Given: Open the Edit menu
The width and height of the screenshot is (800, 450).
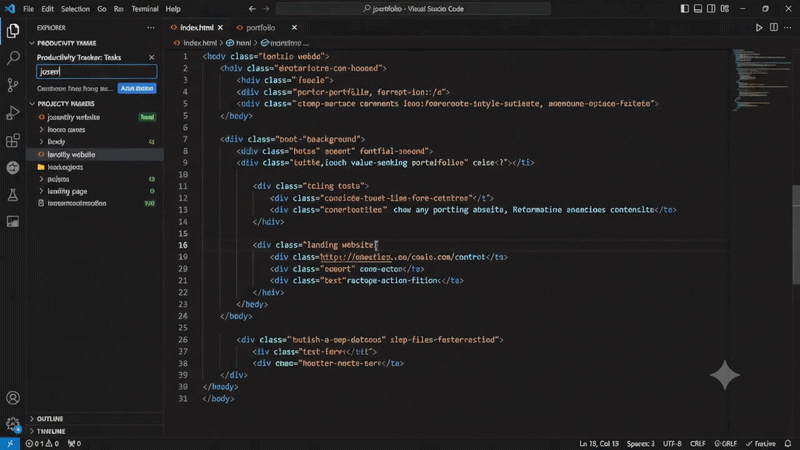Looking at the screenshot, I should 47,9.
